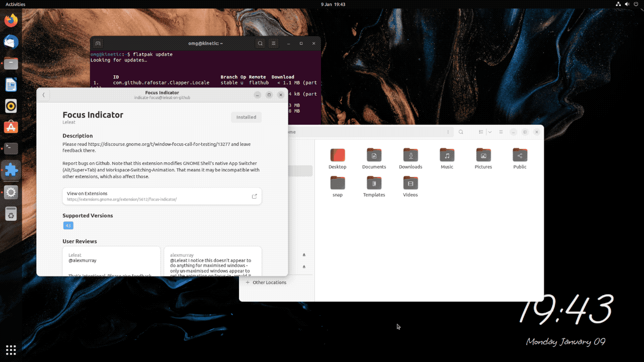Open Rhythmbox music player in the dock

(11, 106)
